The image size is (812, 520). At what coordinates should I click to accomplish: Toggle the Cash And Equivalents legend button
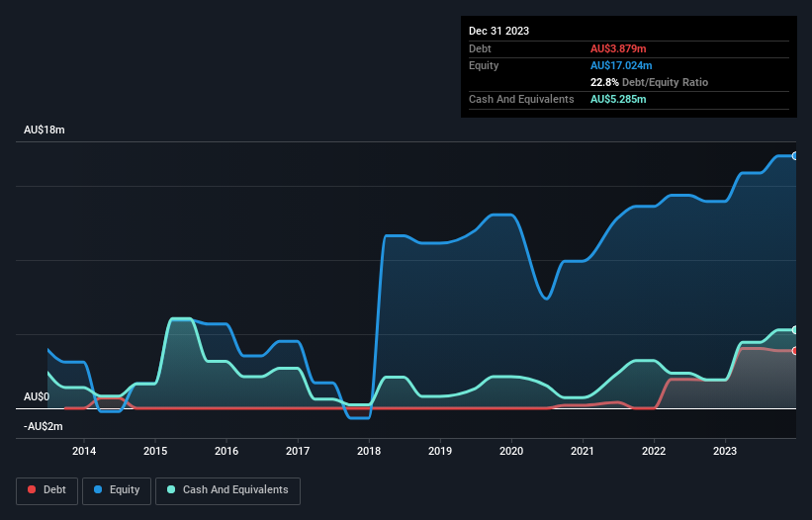(x=227, y=490)
